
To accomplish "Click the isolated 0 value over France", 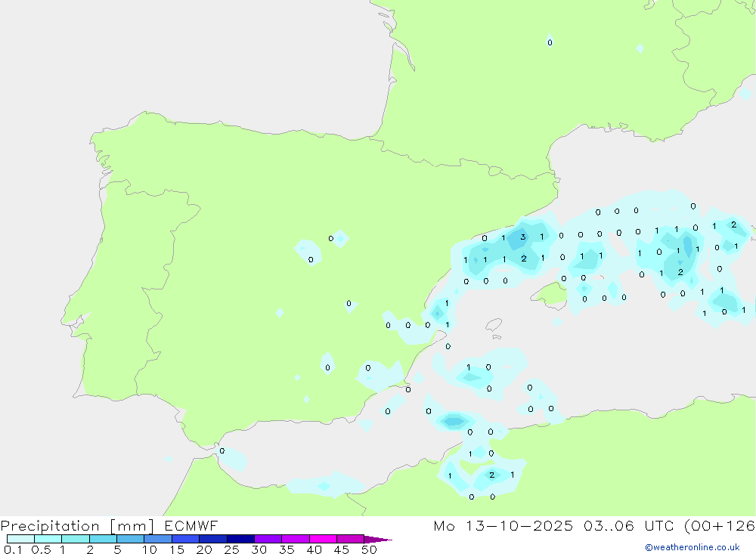I will [550, 42].
